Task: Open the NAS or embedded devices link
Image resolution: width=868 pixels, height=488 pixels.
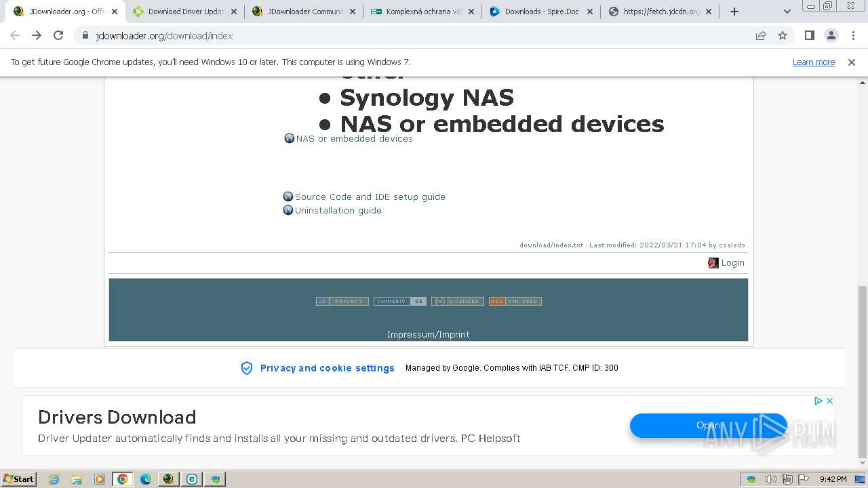Action: (354, 138)
